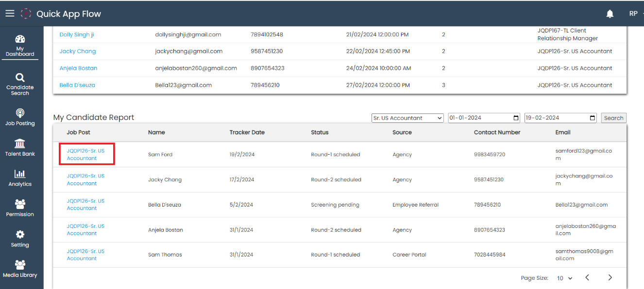Open calendar picker for 01-01-2024 date
Screen dimensions: 644x289
click(x=516, y=118)
